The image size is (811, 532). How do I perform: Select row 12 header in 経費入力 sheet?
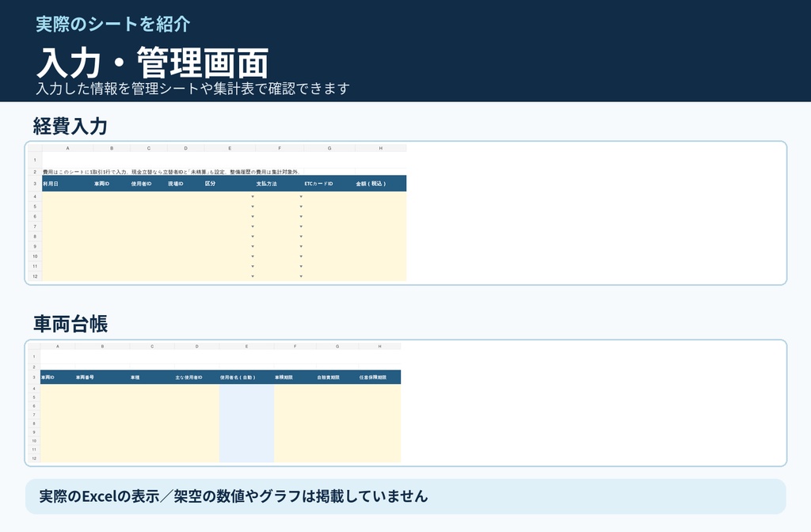pyautogui.click(x=35, y=276)
